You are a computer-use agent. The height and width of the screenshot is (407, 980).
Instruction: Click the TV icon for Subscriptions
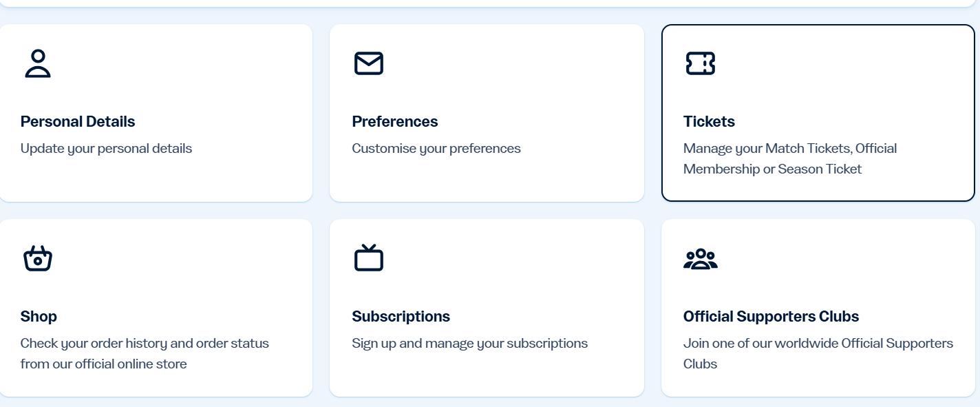[x=369, y=258]
